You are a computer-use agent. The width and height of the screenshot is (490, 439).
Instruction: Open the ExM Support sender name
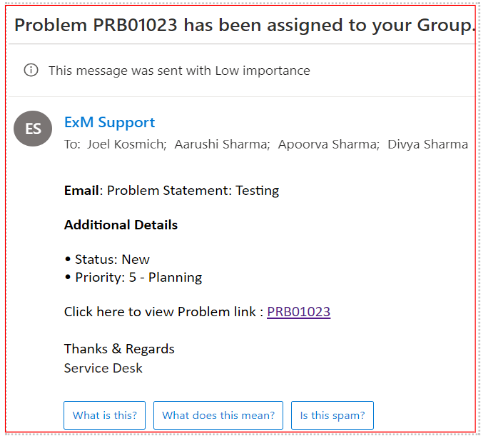tap(110, 122)
